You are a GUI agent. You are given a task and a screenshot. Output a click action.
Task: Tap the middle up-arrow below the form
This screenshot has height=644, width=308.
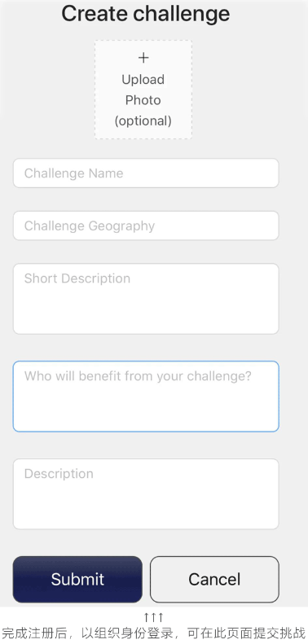coord(154,617)
